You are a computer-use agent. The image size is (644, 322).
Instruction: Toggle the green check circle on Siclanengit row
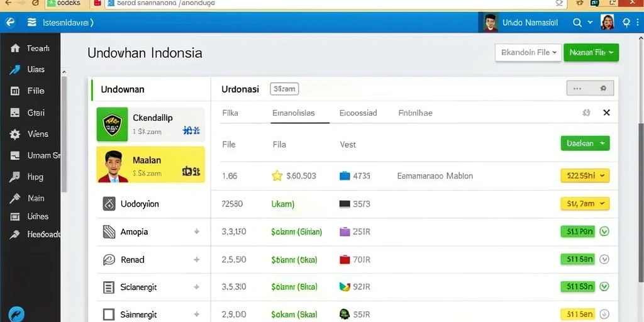coord(604,287)
